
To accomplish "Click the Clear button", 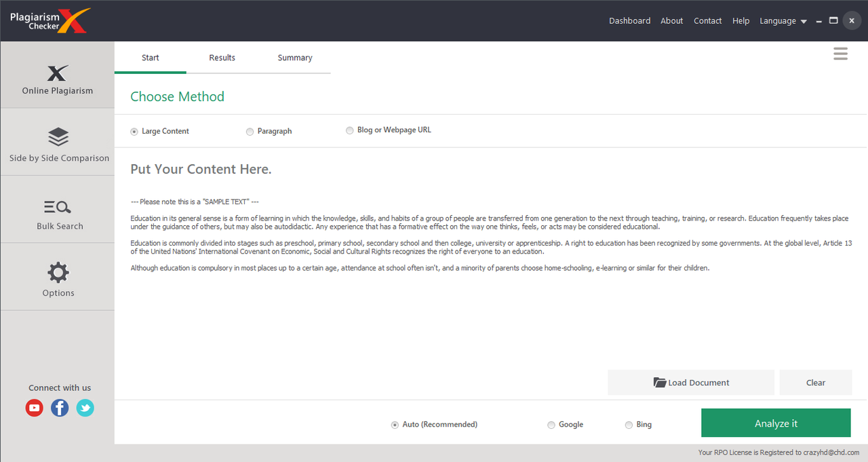I will 816,383.
